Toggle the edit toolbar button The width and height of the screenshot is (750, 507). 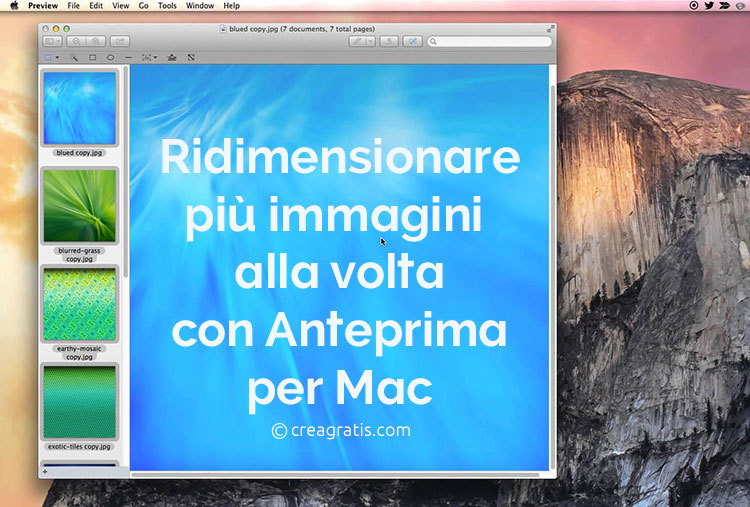(x=412, y=42)
